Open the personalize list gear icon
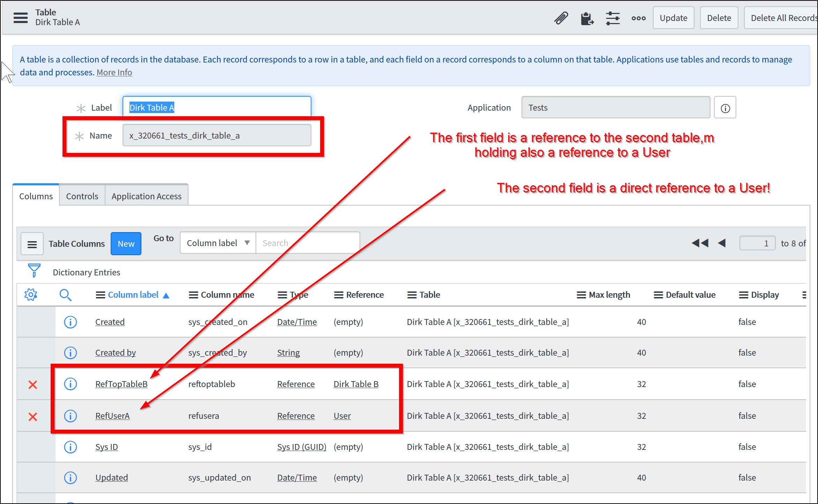 31,295
